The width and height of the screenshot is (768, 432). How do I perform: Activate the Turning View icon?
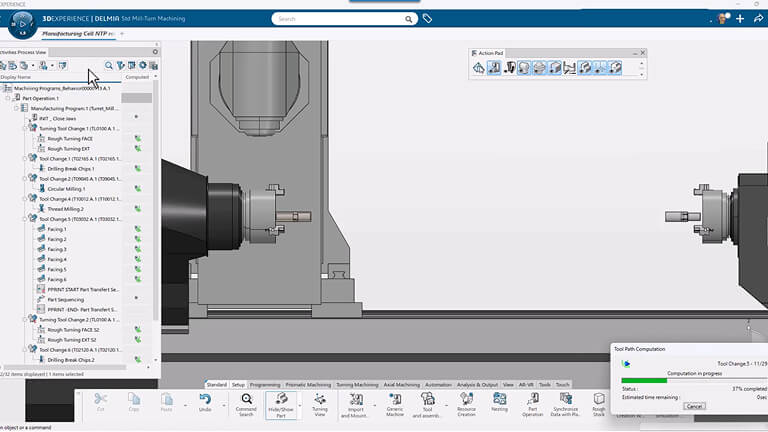pos(320,405)
